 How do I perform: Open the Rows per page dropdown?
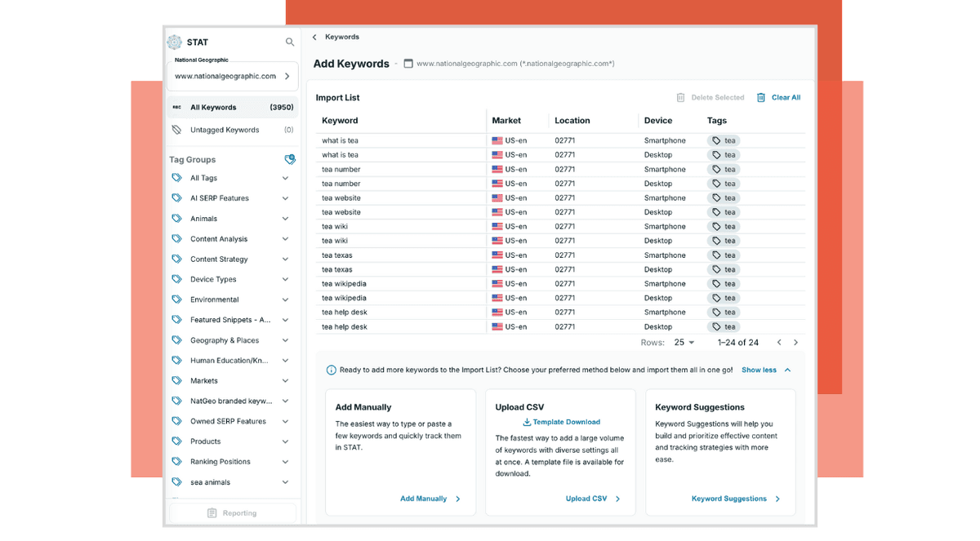pos(684,343)
